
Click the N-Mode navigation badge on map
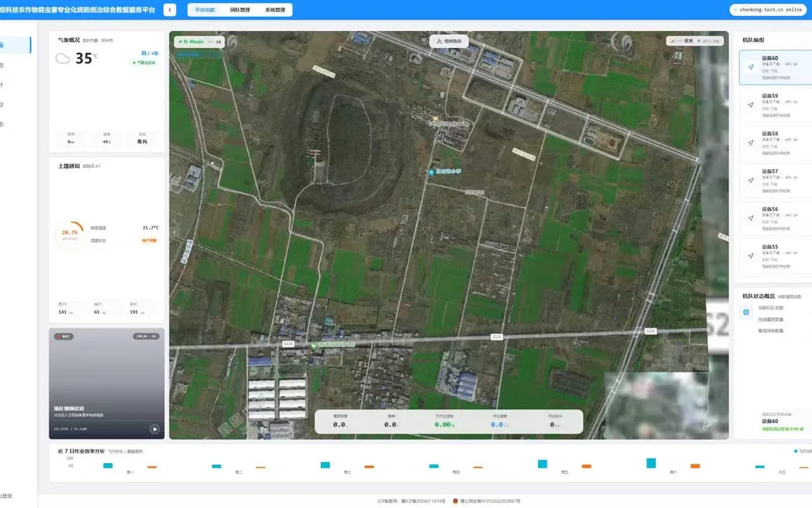200,42
